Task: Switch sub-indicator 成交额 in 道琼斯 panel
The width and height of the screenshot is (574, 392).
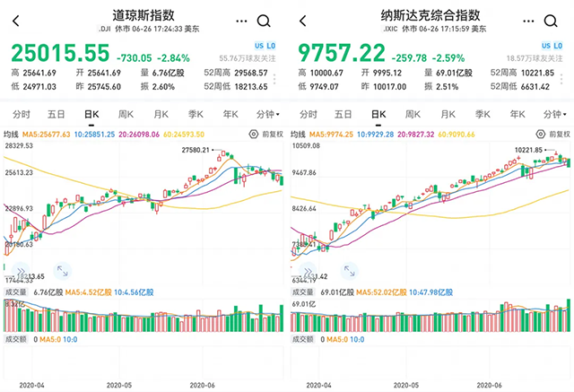Action: pyautogui.click(x=16, y=339)
